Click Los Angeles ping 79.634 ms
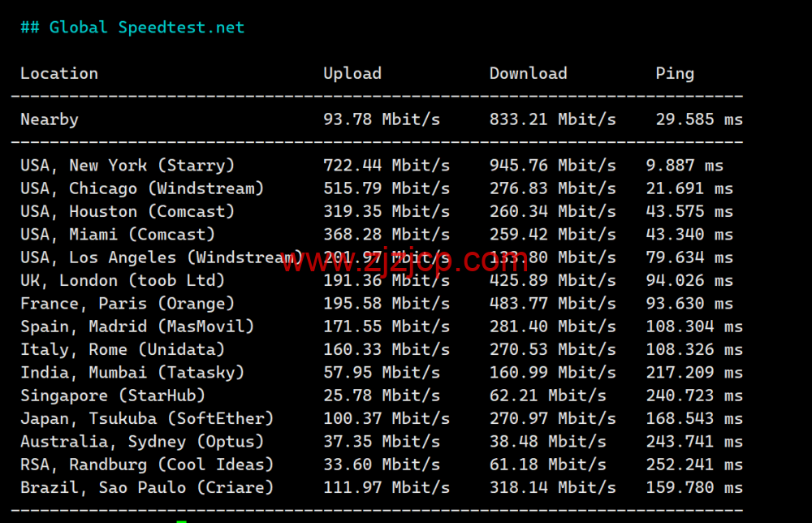This screenshot has height=523, width=812. coord(689,258)
